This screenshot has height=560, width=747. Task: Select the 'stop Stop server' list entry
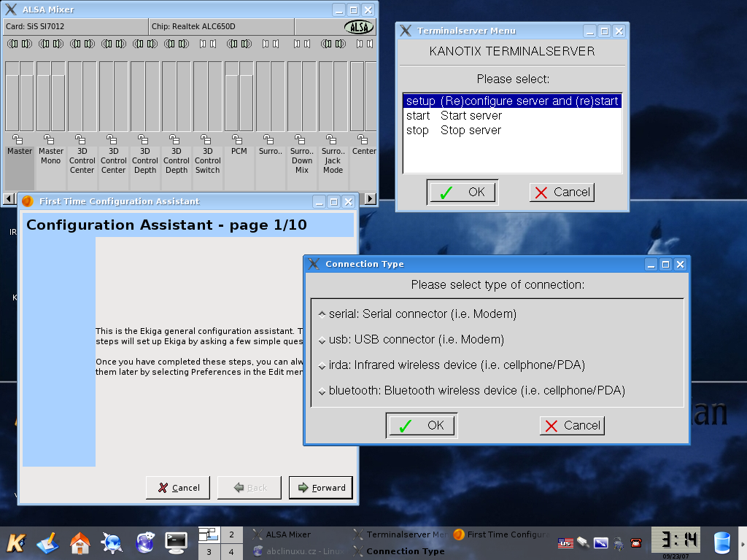[x=512, y=131]
